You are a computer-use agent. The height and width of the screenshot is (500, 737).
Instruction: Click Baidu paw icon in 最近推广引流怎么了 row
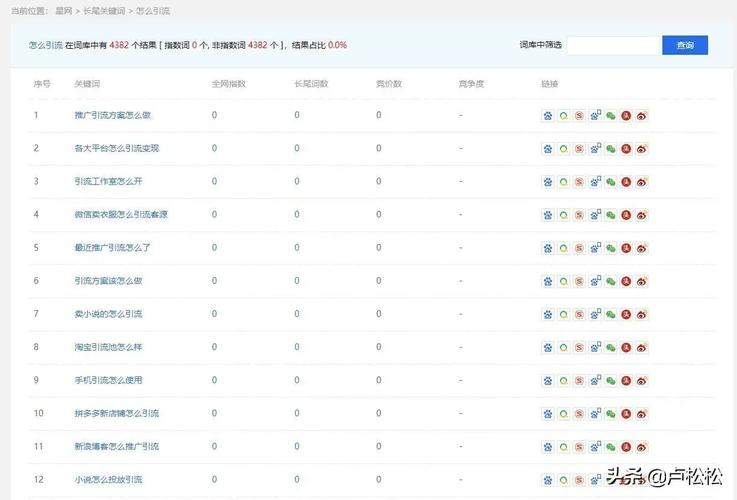[548, 248]
